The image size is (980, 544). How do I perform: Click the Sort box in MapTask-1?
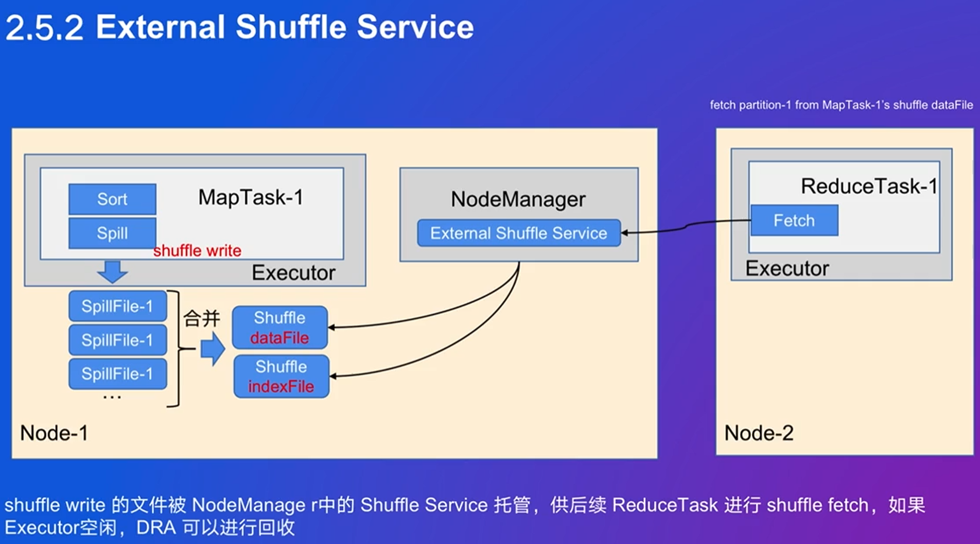112,199
